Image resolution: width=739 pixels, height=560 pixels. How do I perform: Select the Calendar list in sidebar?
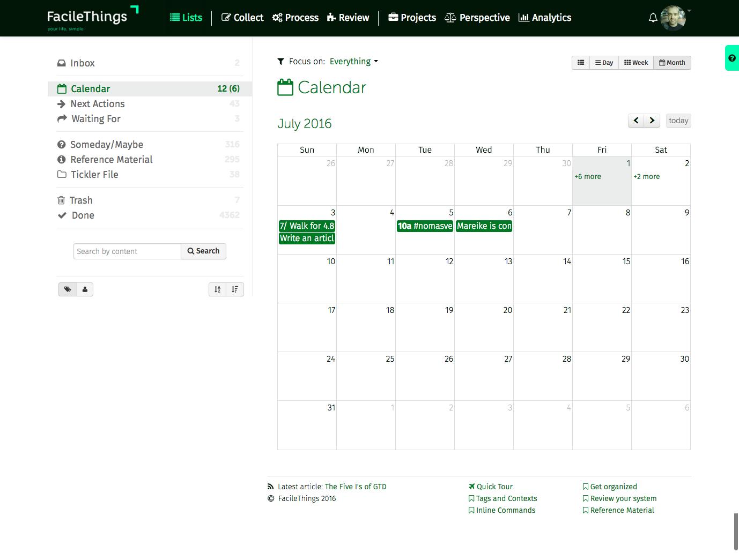click(150, 89)
